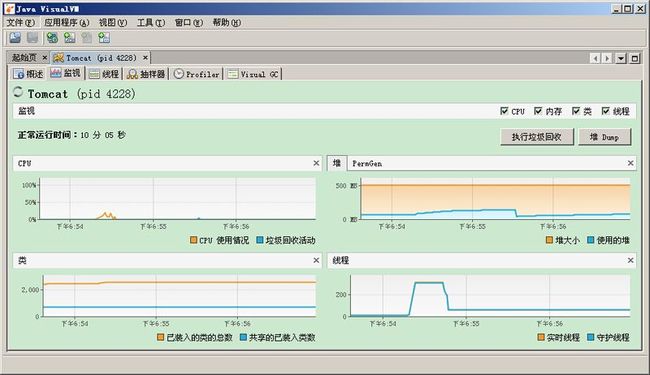The width and height of the screenshot is (650, 375).
Task: Click the orange 已装入的类的总数 legend swatch
Action: click(x=160, y=337)
